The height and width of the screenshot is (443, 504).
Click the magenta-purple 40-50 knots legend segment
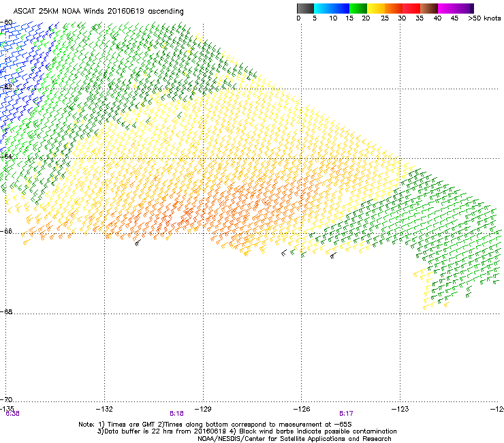456,8
